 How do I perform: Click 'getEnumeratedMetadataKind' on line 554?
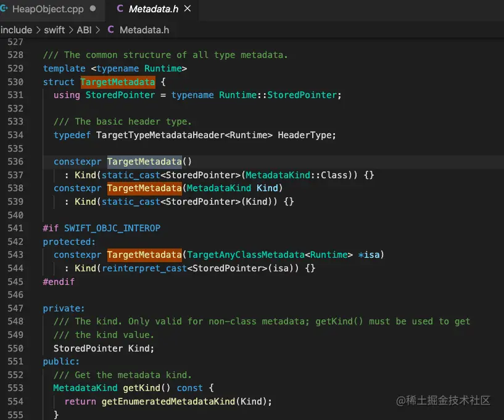point(168,401)
